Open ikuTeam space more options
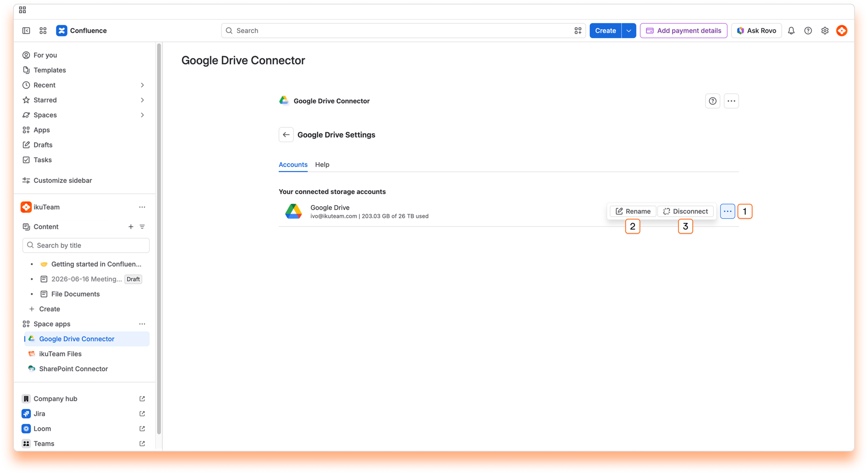The width and height of the screenshot is (868, 474). 142,207
